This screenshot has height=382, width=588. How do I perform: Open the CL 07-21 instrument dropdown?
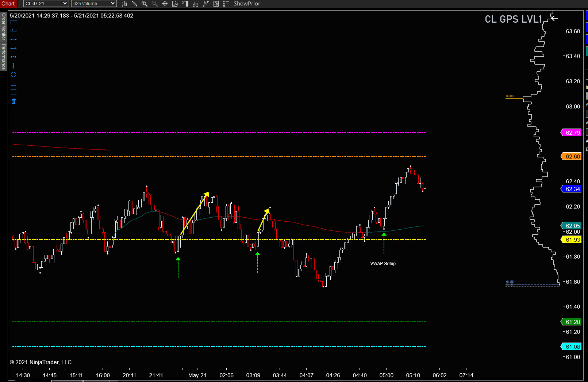pos(46,4)
